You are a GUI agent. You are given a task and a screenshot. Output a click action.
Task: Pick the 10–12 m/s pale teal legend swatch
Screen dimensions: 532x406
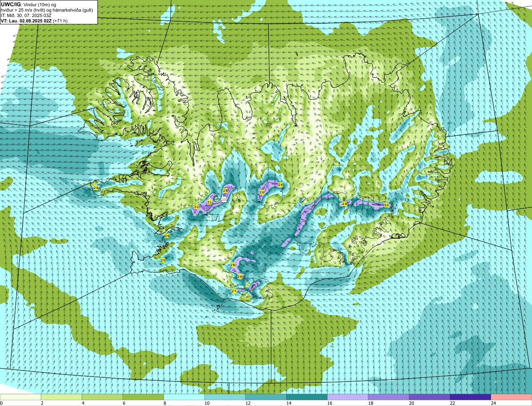point(225,397)
